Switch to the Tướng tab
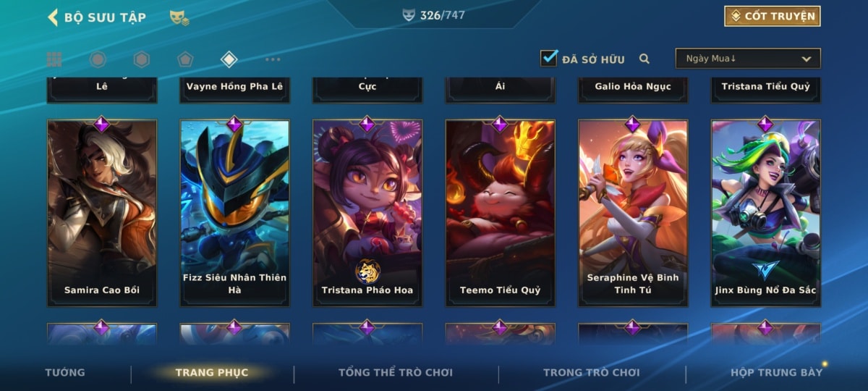The image size is (868, 391). [65, 372]
